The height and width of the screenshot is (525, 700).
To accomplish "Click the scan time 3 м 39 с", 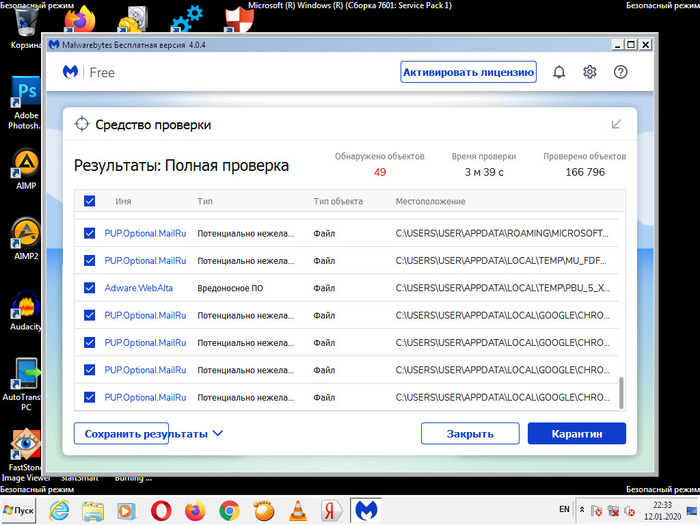I will 484,172.
